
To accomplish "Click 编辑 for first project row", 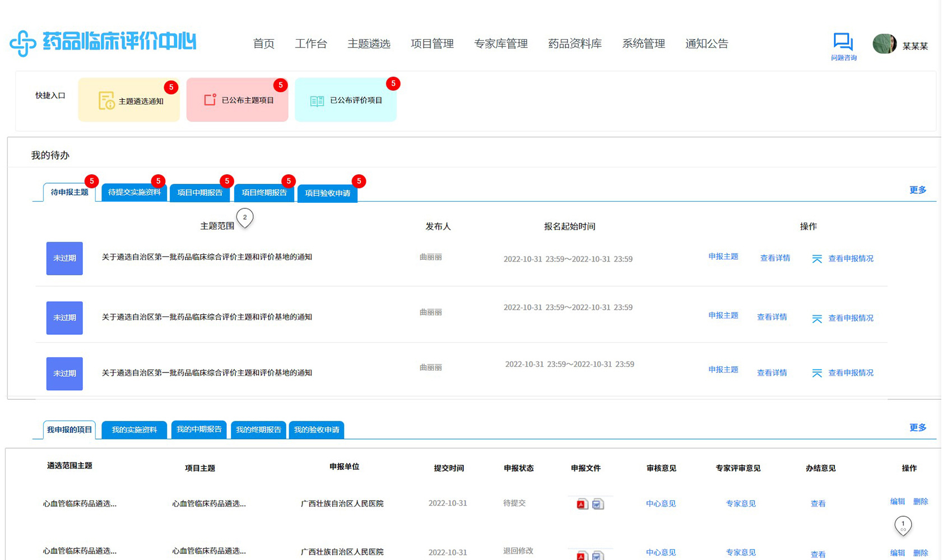I will tap(897, 502).
